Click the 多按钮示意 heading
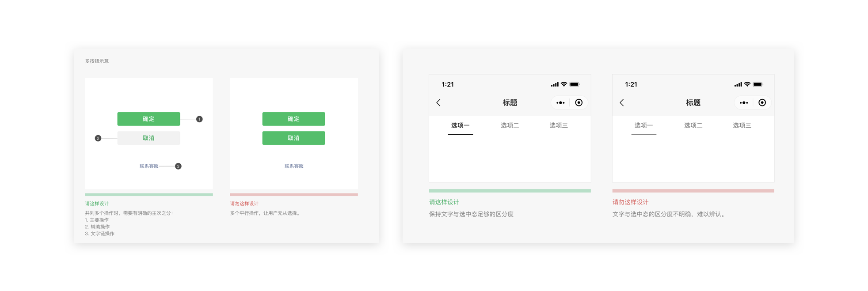The width and height of the screenshot is (868, 291). click(97, 61)
